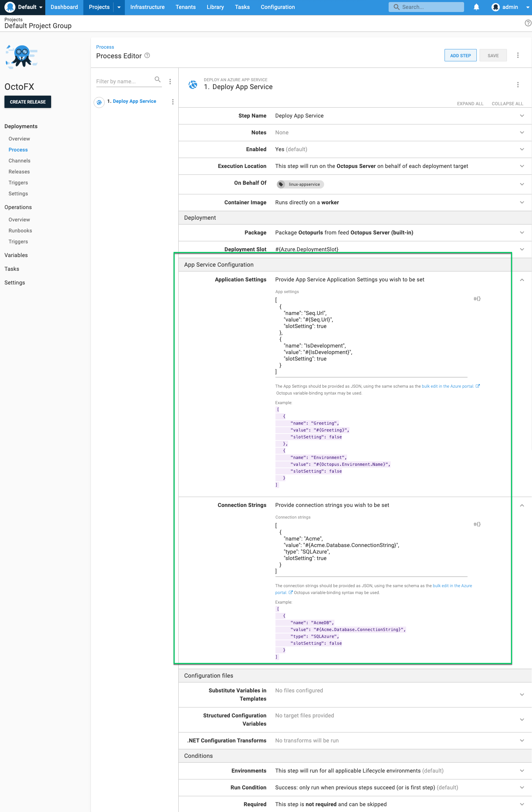The height and width of the screenshot is (812, 532).
Task: Click the CREATE RELEASE button
Action: point(28,102)
